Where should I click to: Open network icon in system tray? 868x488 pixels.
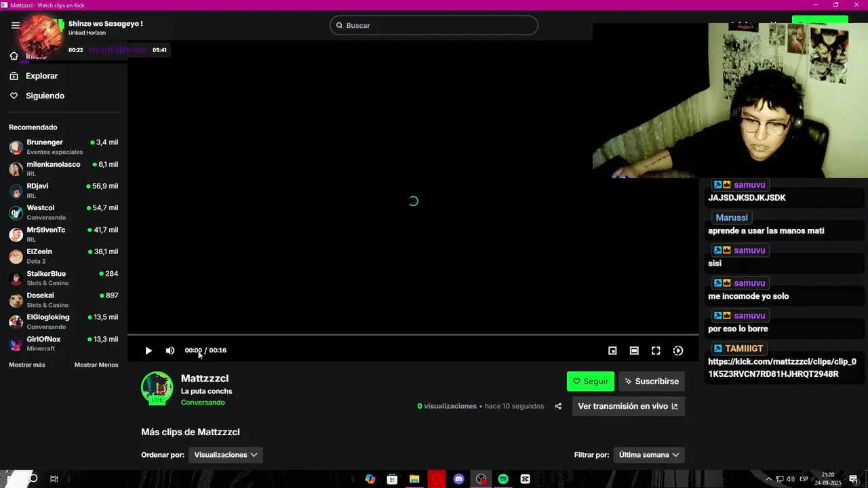[780, 479]
